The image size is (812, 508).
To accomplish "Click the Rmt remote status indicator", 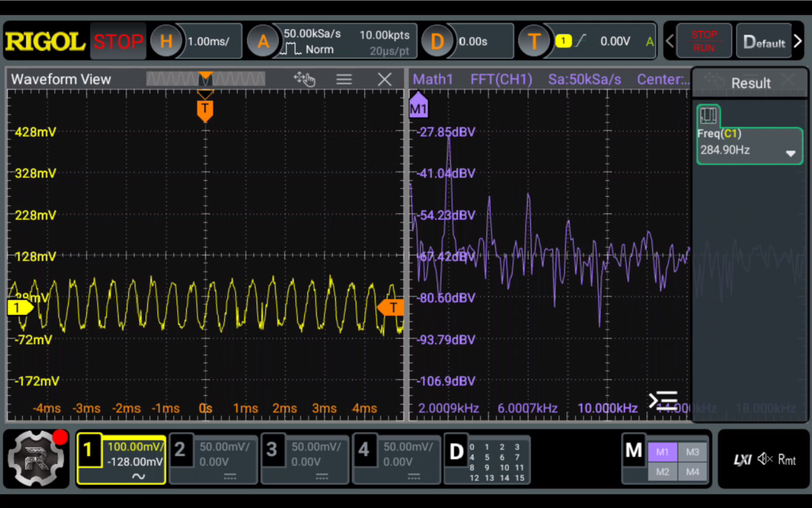I will [x=787, y=460].
